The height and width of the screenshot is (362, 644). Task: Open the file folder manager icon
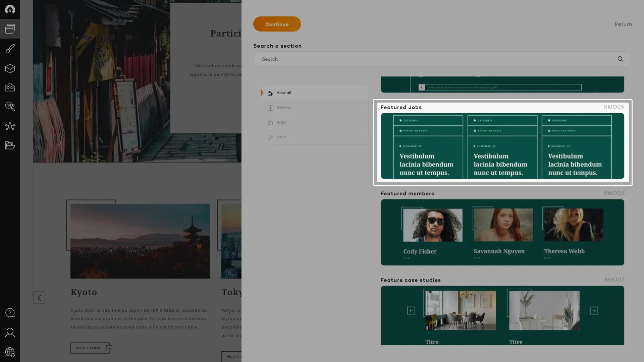tap(10, 145)
